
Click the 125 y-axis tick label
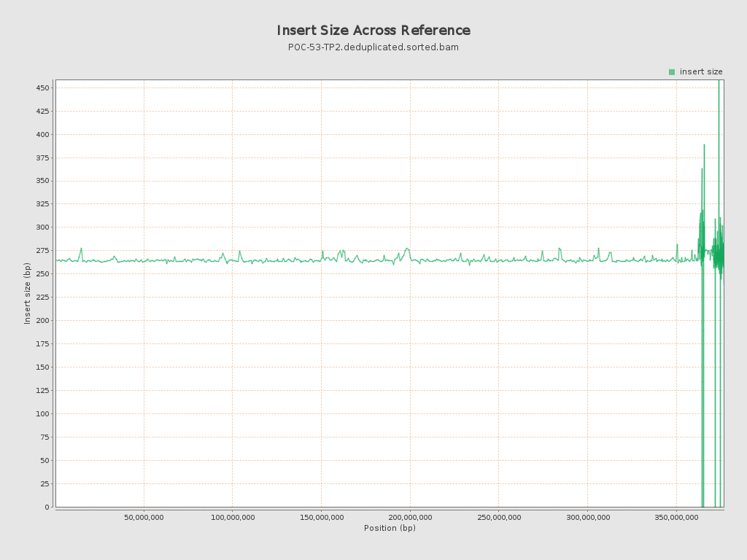point(42,391)
